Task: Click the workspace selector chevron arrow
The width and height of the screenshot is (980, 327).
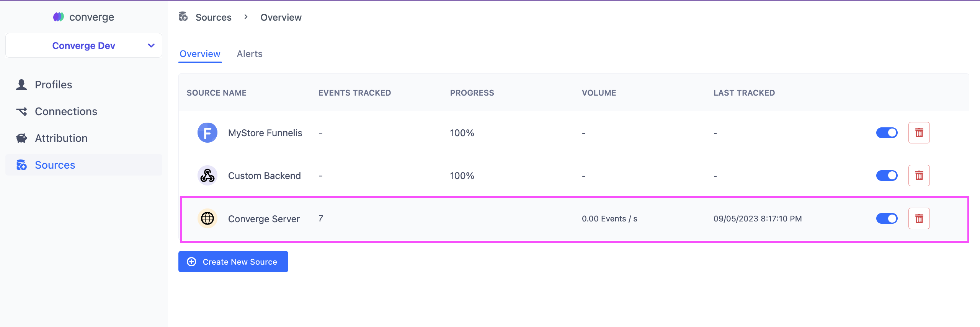Action: (151, 46)
